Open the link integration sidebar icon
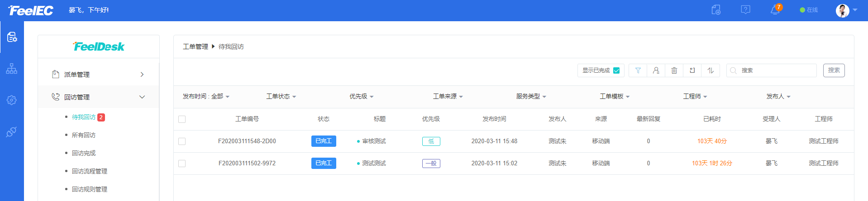Screen dimensions: 868x201 coord(12,132)
